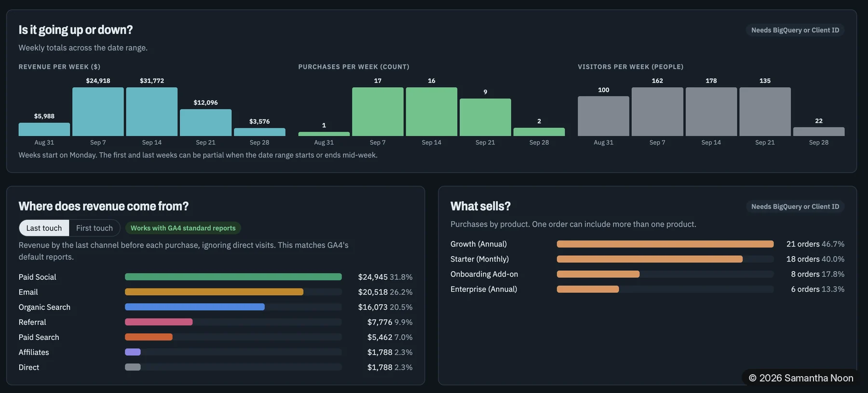Viewport: 868px width, 393px height.
Task: Click the $7,776 Referral revenue value
Action: tap(380, 322)
